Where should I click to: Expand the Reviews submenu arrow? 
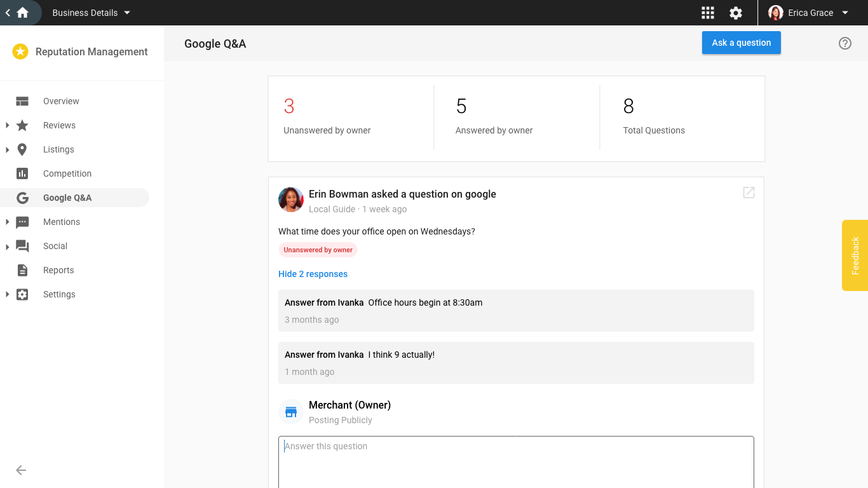[x=7, y=125]
